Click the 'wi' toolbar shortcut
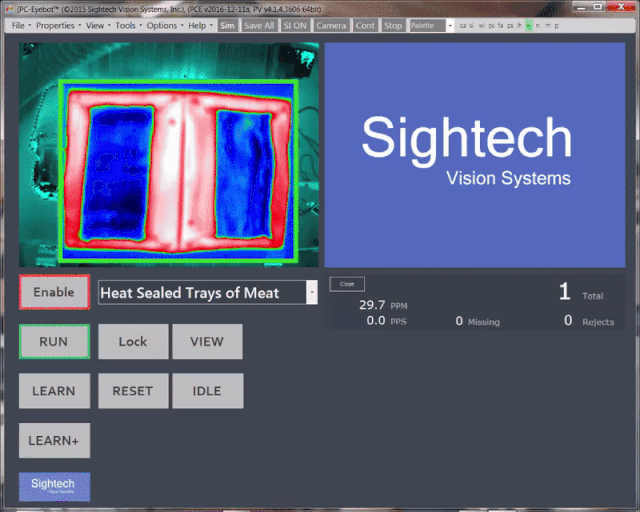640x512 pixels. 481,25
